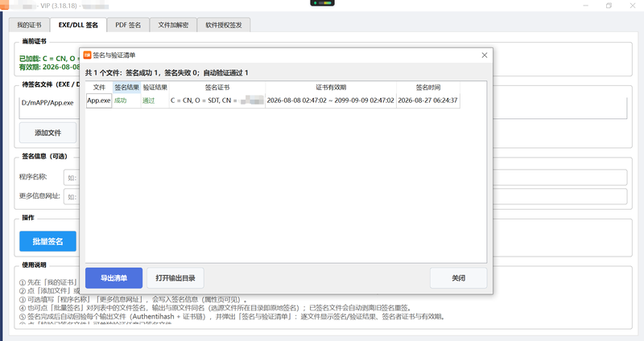Click the 签名时间 column header

(428, 88)
